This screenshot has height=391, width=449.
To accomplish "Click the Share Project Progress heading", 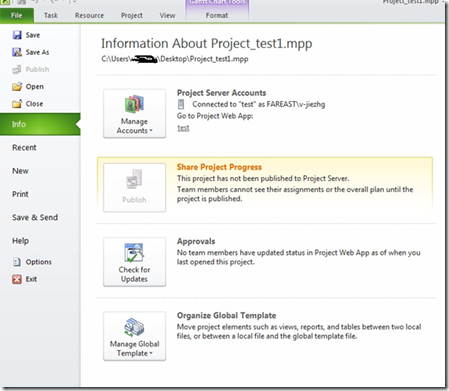I will [x=219, y=167].
